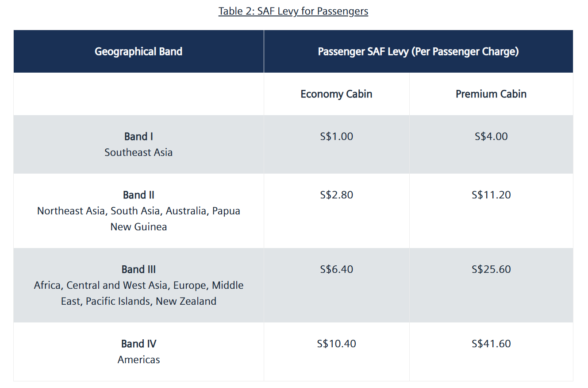The height and width of the screenshot is (388, 588).
Task: Click the S$4.00 premium levy cell
Action: (x=491, y=136)
